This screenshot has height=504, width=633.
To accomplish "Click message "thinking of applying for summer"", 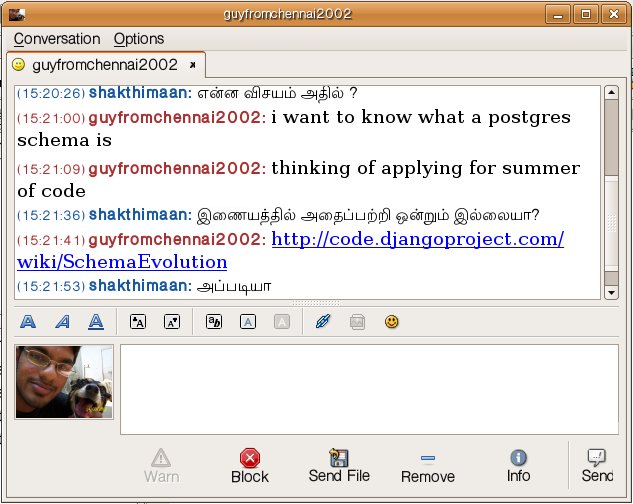I will 425,168.
